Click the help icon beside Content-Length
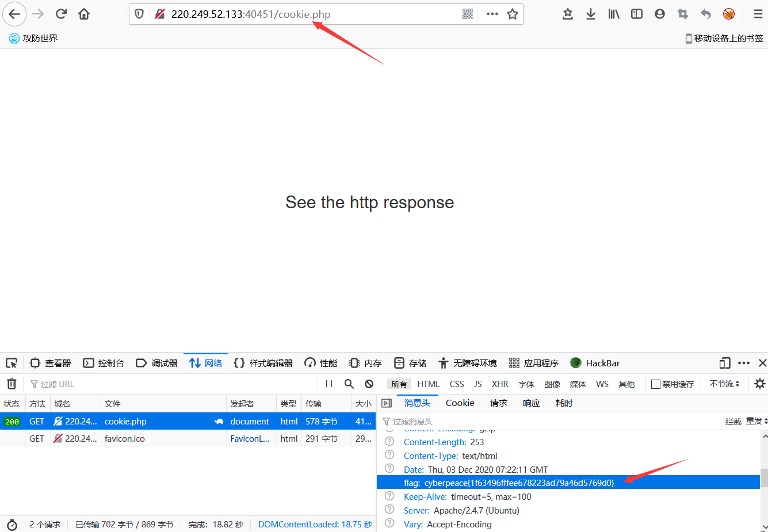 point(389,442)
